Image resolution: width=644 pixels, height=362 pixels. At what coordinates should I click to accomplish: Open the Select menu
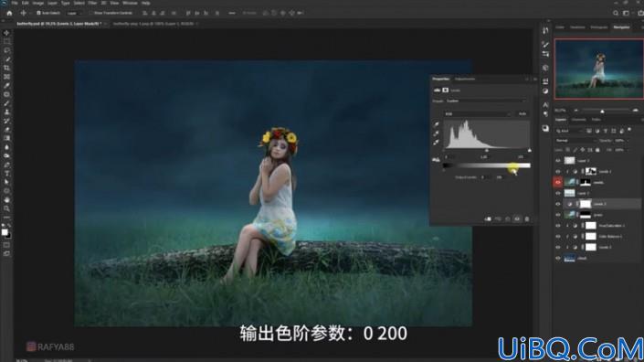click(79, 3)
